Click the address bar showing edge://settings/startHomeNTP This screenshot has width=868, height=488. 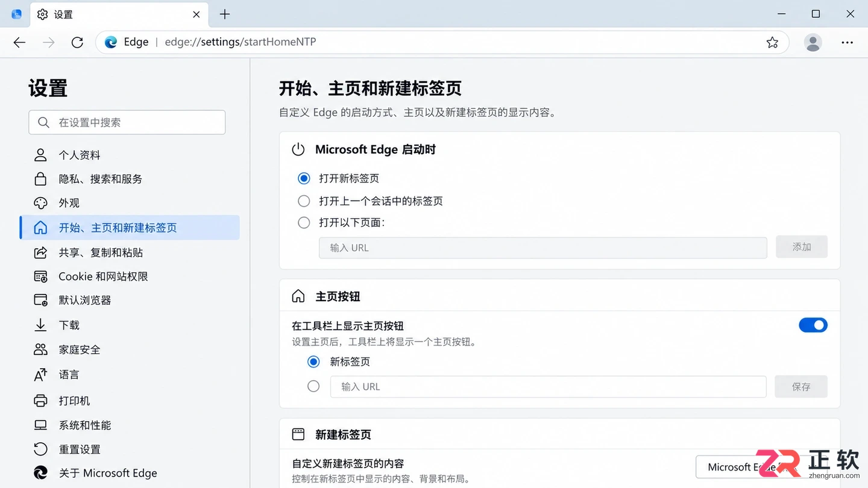coord(442,42)
